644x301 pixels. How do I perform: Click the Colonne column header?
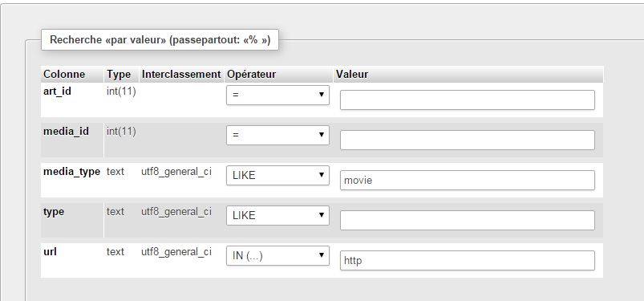tap(64, 75)
